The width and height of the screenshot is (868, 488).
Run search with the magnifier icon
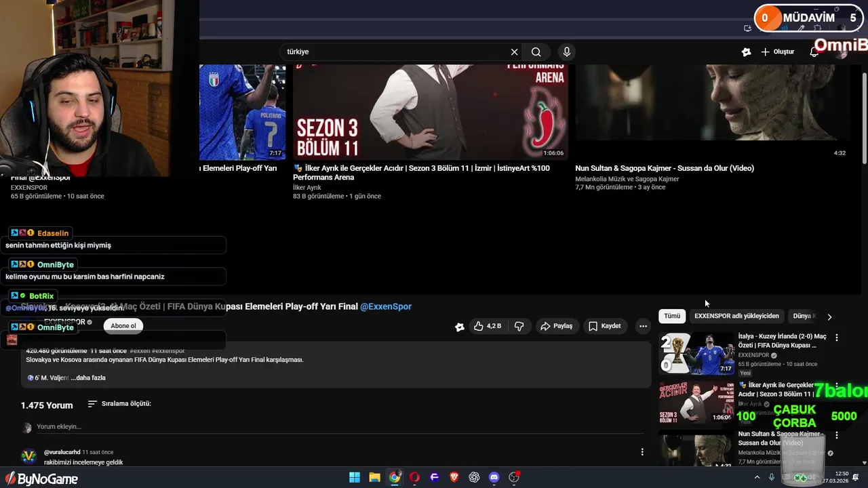coord(536,52)
